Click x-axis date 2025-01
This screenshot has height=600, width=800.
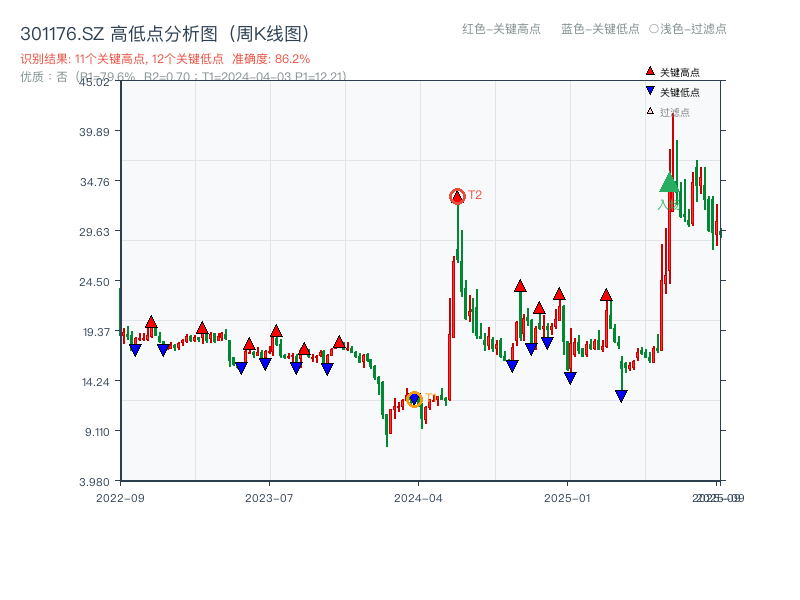point(567,498)
